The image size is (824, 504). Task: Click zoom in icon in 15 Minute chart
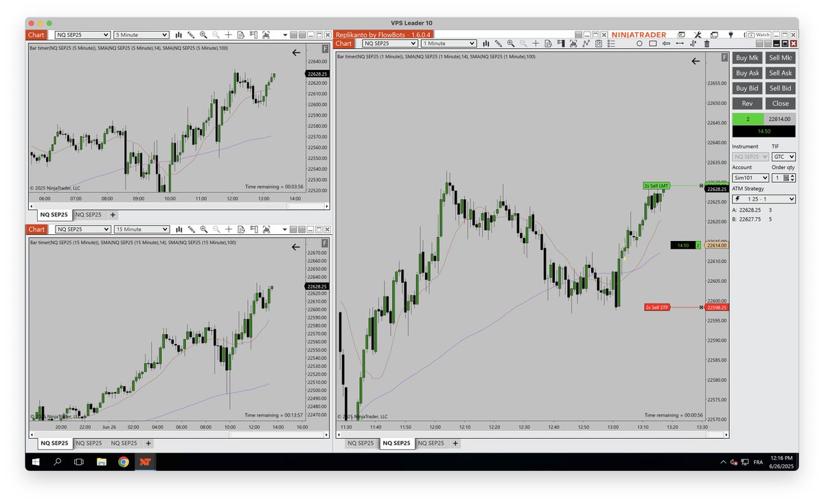(204, 229)
